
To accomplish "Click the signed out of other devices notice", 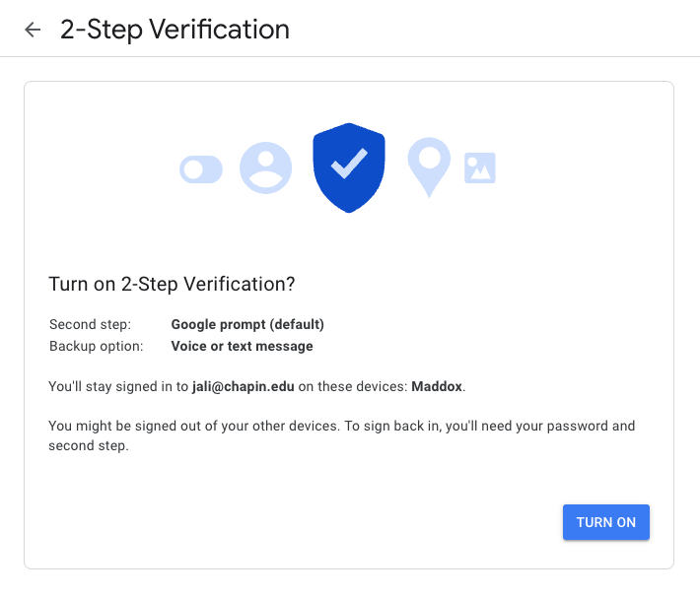I will coord(341,435).
